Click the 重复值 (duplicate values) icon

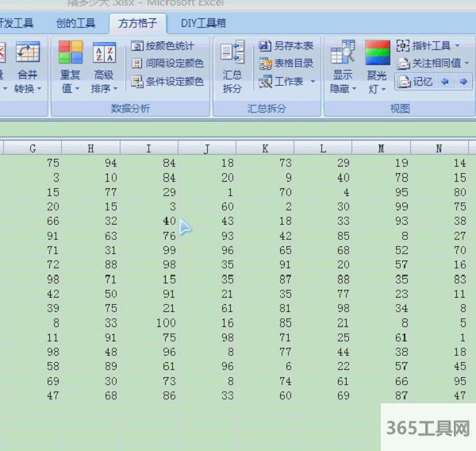pos(70,54)
